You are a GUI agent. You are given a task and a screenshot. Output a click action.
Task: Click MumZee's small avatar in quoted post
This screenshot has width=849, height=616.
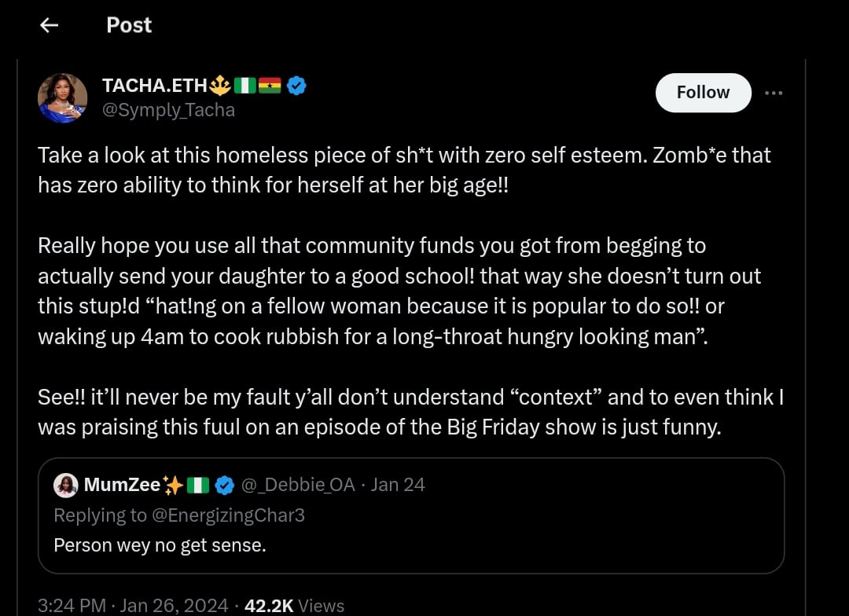click(x=65, y=486)
